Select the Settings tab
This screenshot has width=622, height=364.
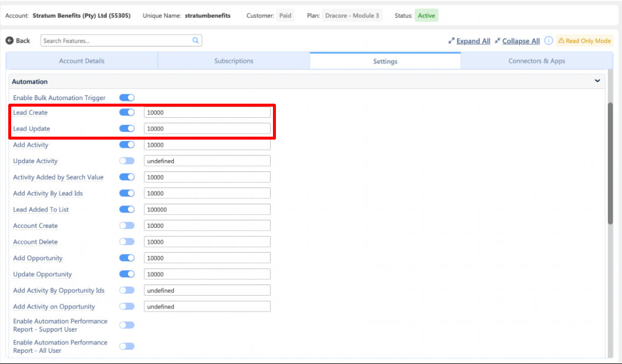coord(385,61)
